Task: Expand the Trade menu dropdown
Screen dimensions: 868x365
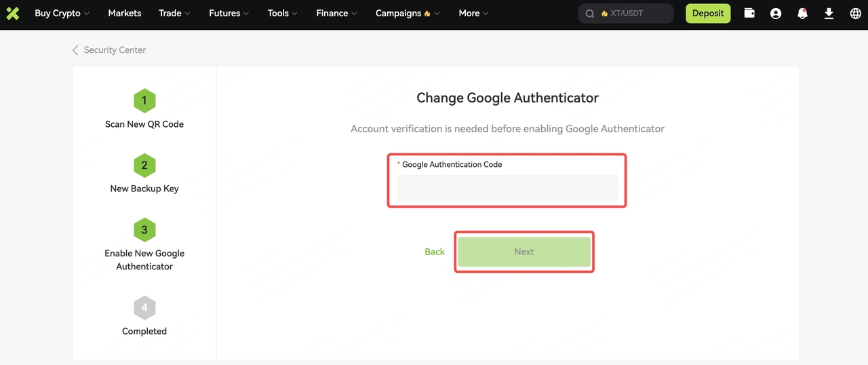Action: 174,13
